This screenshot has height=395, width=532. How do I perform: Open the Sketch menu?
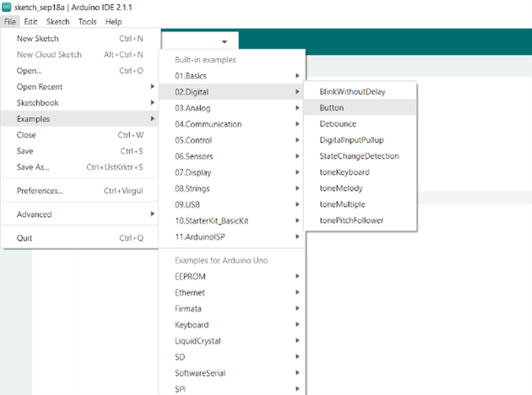(x=57, y=22)
